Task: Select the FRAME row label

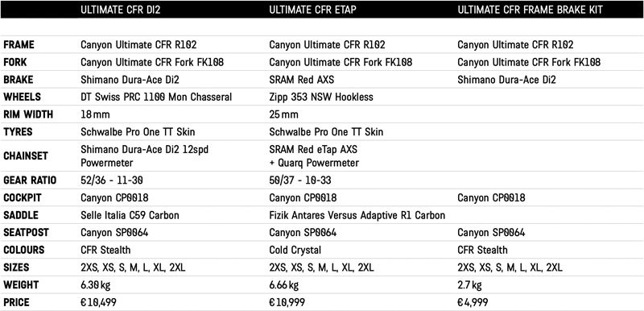Action: [x=19, y=45]
